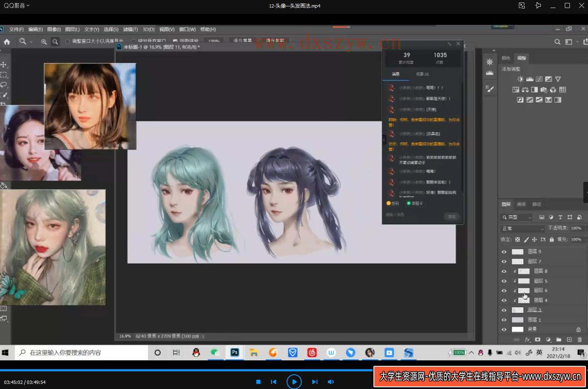Play the video

click(294, 382)
